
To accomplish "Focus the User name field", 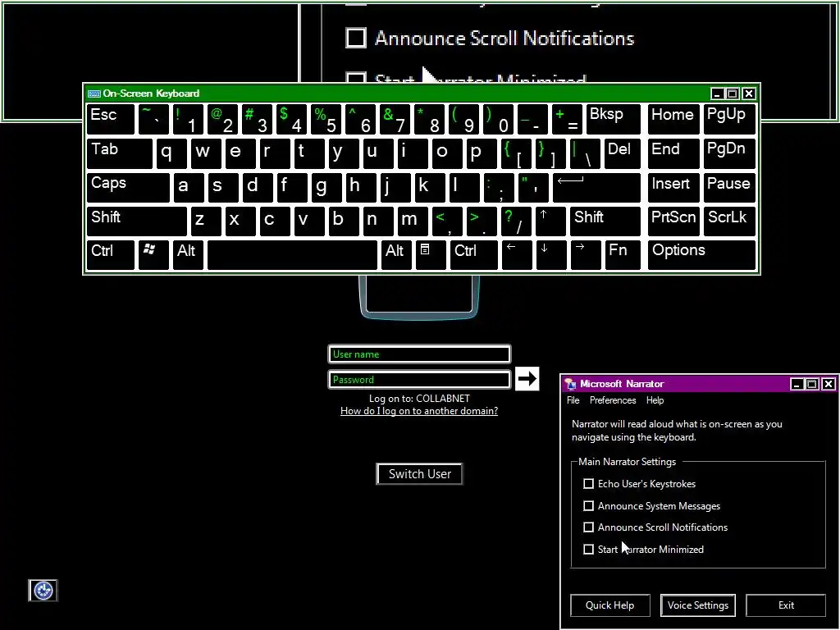I will (419, 354).
